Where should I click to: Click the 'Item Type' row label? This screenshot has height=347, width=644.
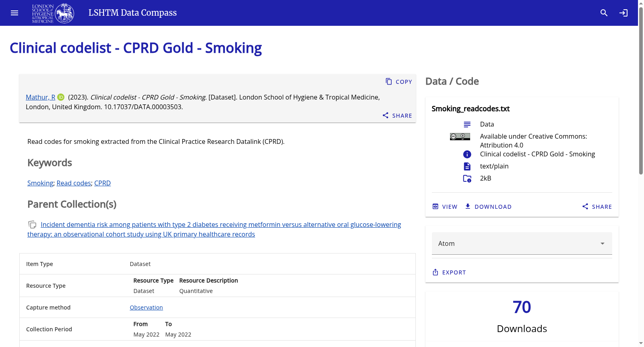click(x=39, y=264)
